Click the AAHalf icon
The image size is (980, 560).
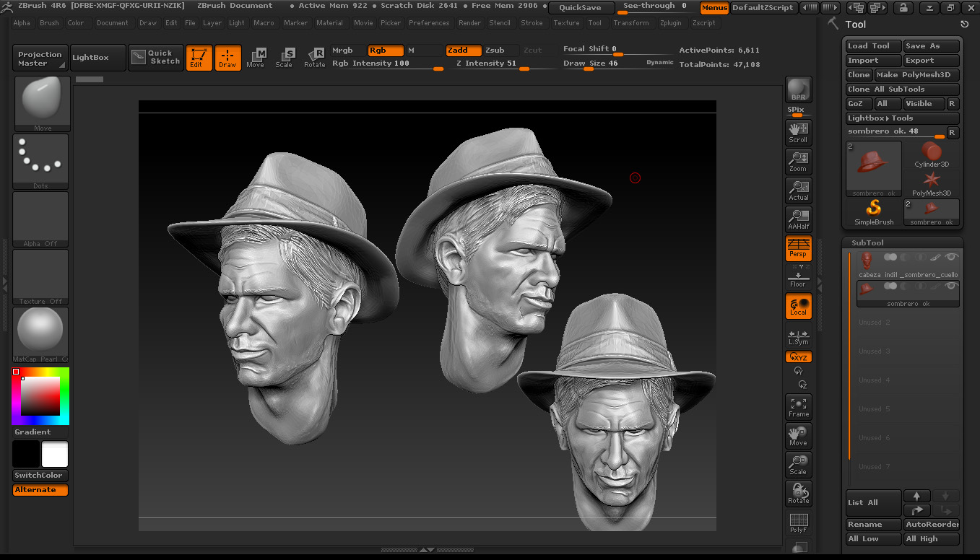coord(798,219)
